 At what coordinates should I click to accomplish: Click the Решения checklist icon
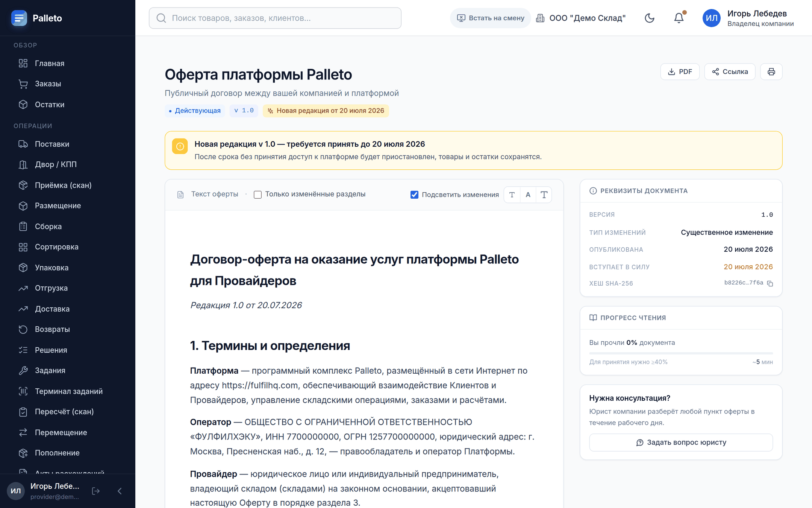23,350
